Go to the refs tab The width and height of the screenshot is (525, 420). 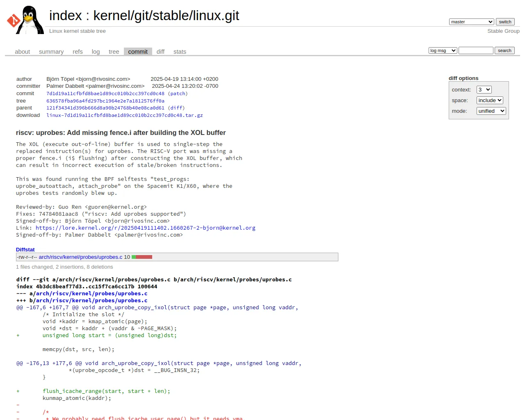coord(78,52)
